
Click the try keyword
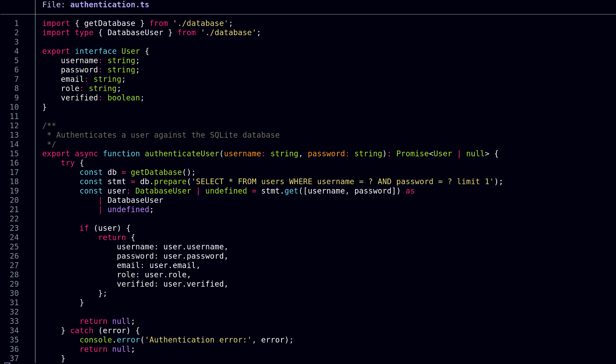(x=67, y=163)
